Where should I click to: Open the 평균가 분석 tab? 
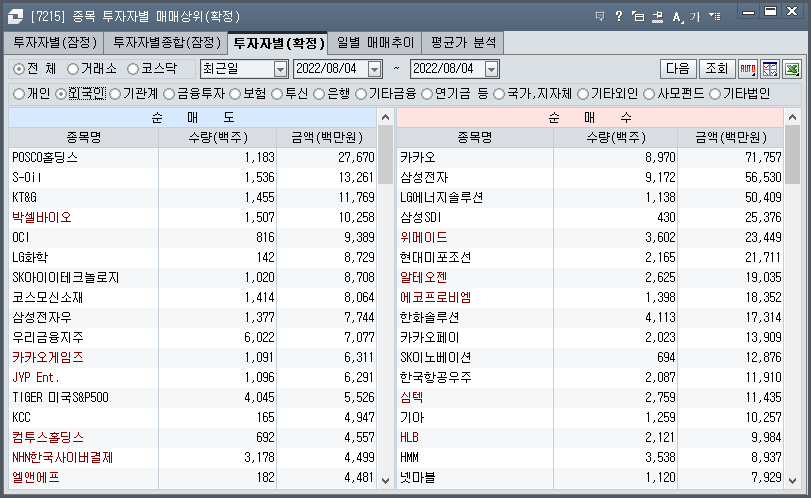click(x=463, y=43)
